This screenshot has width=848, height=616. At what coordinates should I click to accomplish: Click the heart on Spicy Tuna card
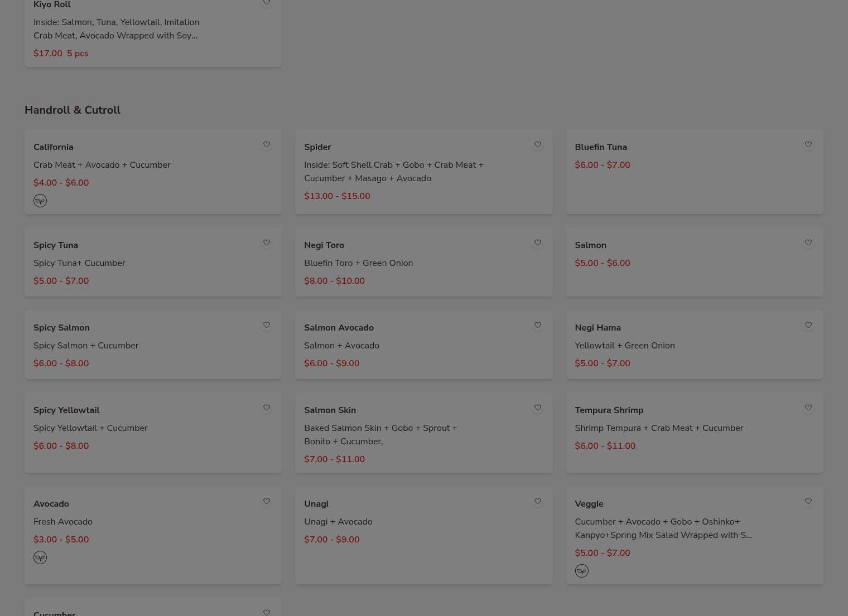click(267, 242)
